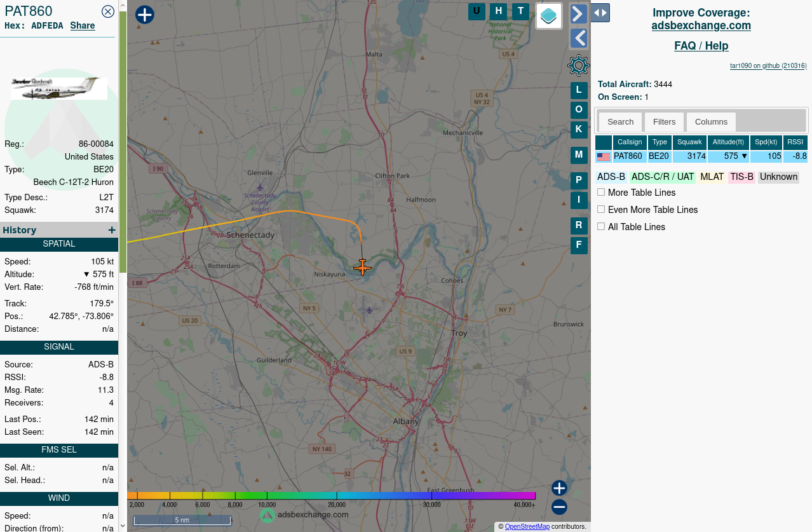Screen dimensions: 812x532
Task: Click the Hex ADFEDA text
Action: pyautogui.click(x=34, y=25)
